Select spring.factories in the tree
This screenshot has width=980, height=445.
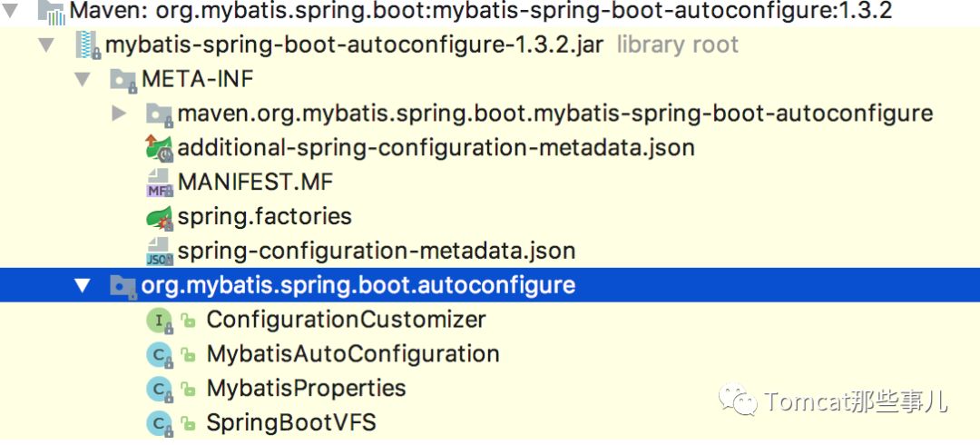coord(264,217)
